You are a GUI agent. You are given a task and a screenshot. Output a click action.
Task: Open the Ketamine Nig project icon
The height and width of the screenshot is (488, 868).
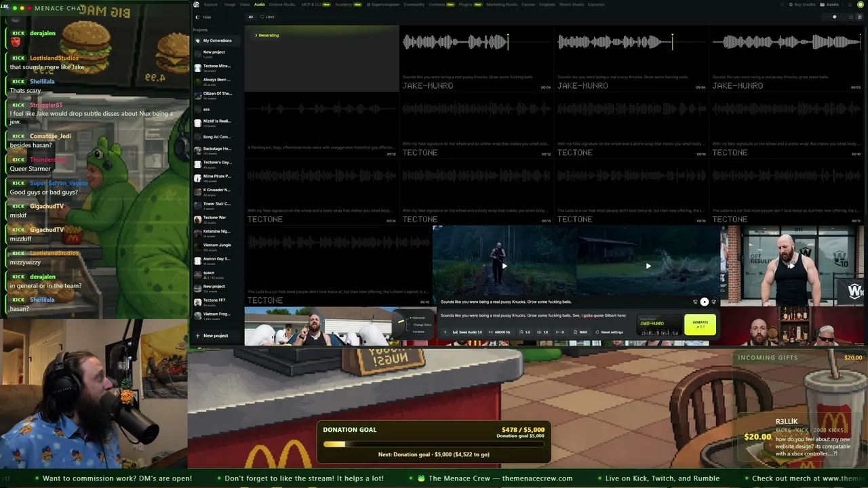(x=198, y=232)
